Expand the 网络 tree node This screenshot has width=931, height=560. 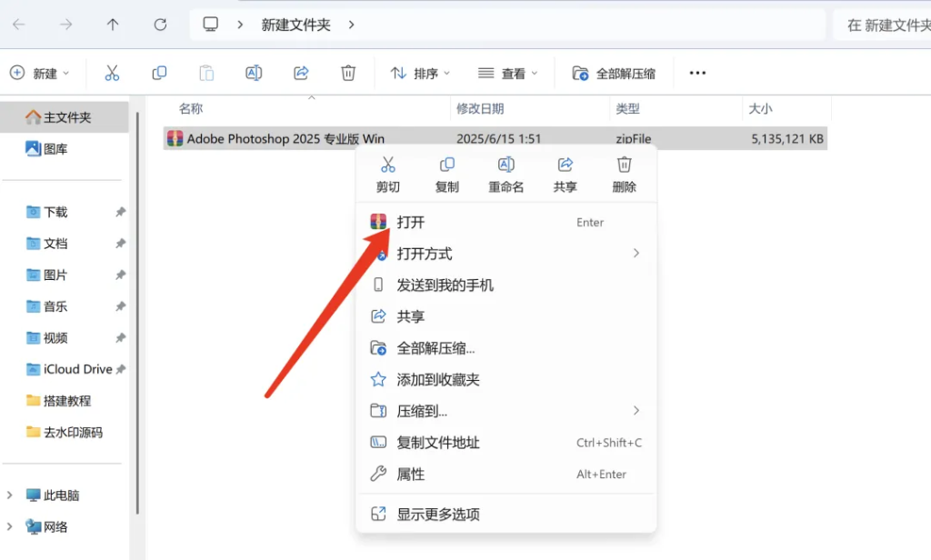[x=9, y=526]
